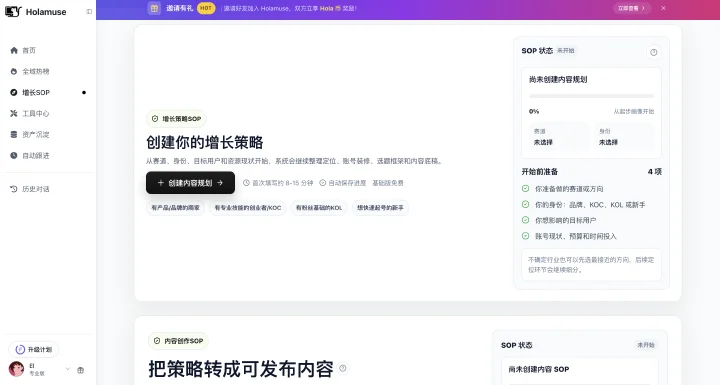Screen dimensions: 720x385
Task: Click the flame icon beside 全域热榜
Action: point(14,72)
